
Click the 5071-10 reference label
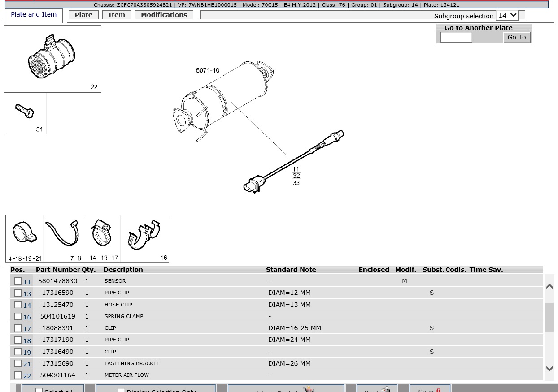(x=208, y=70)
